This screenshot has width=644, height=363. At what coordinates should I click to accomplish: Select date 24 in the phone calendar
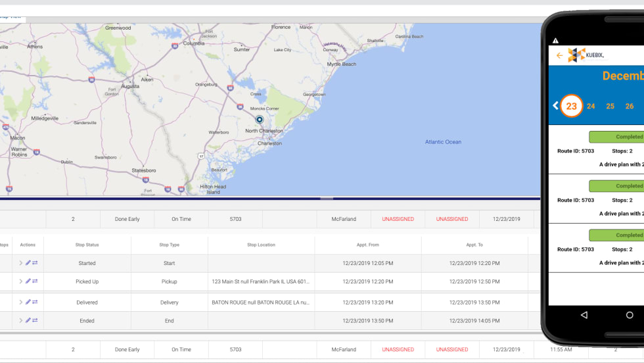591,106
